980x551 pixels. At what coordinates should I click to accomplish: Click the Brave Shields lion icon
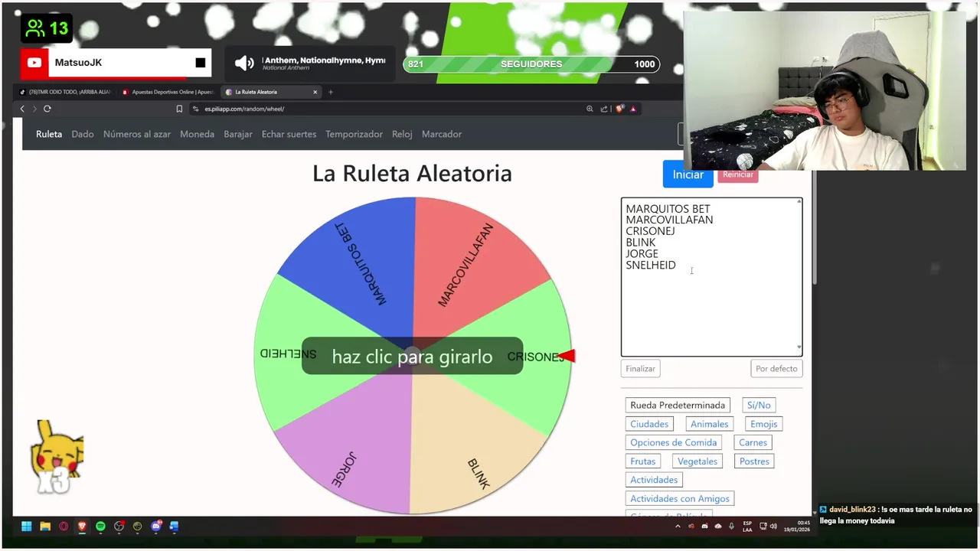point(619,109)
